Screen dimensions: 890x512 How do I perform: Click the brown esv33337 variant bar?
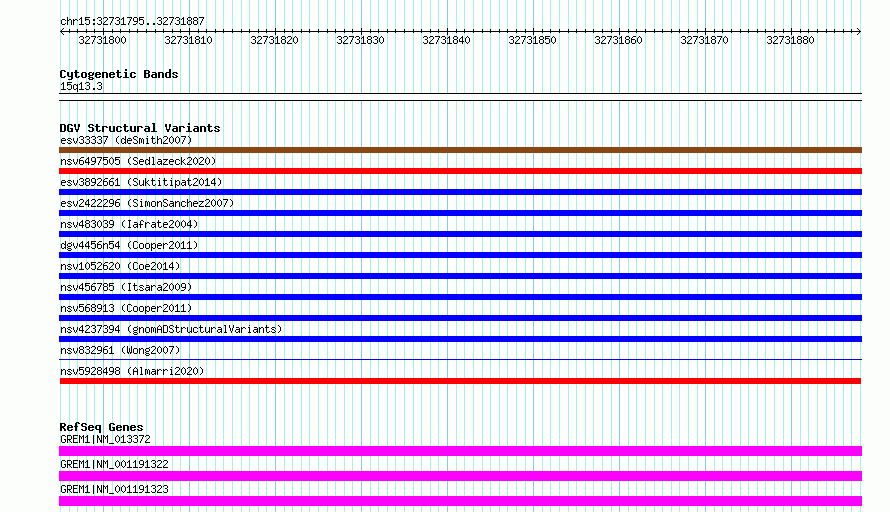click(x=460, y=150)
